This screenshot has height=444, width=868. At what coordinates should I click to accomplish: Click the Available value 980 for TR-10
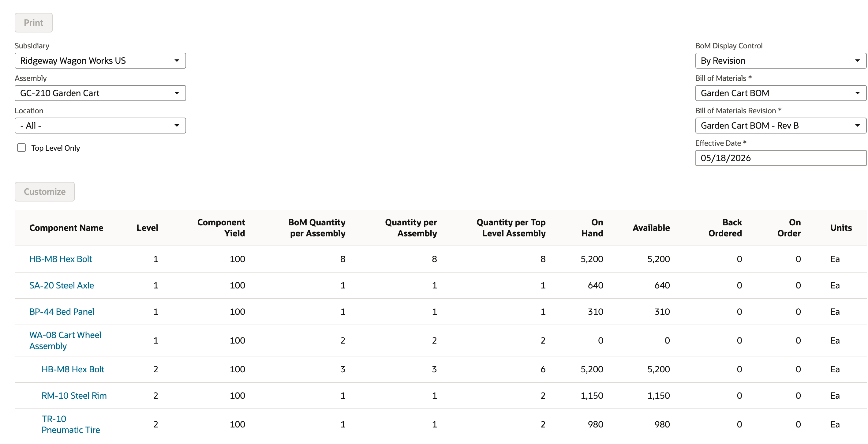point(662,424)
